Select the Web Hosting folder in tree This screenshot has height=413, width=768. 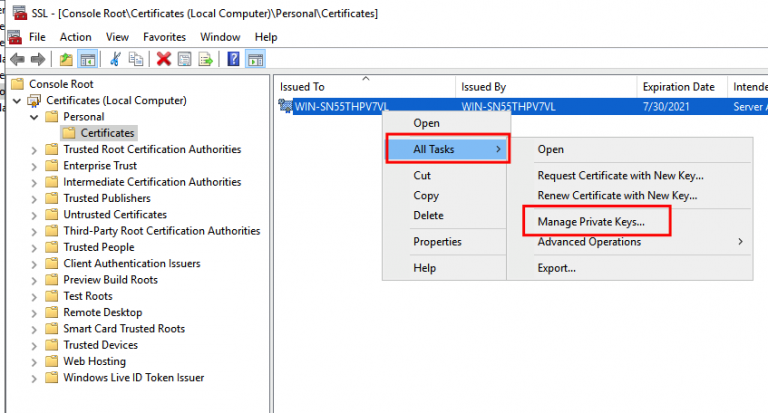[95, 362]
